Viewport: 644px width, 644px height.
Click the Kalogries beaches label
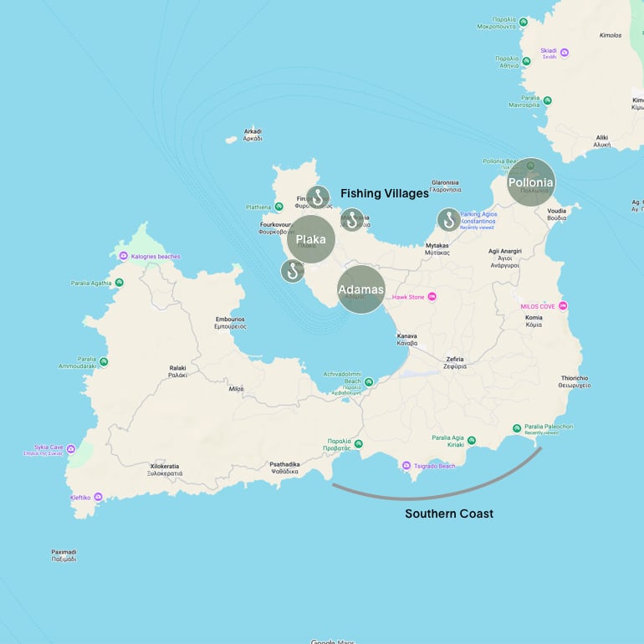pos(156,256)
